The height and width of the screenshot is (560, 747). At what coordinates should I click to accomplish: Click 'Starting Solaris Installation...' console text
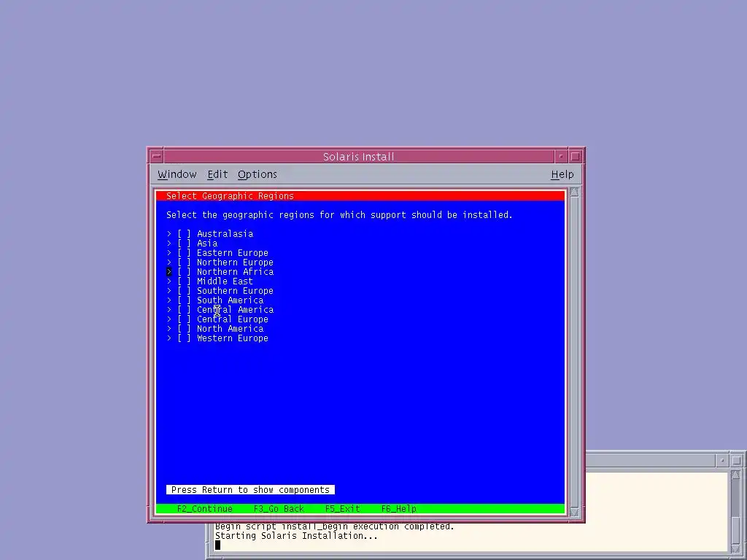296,536
